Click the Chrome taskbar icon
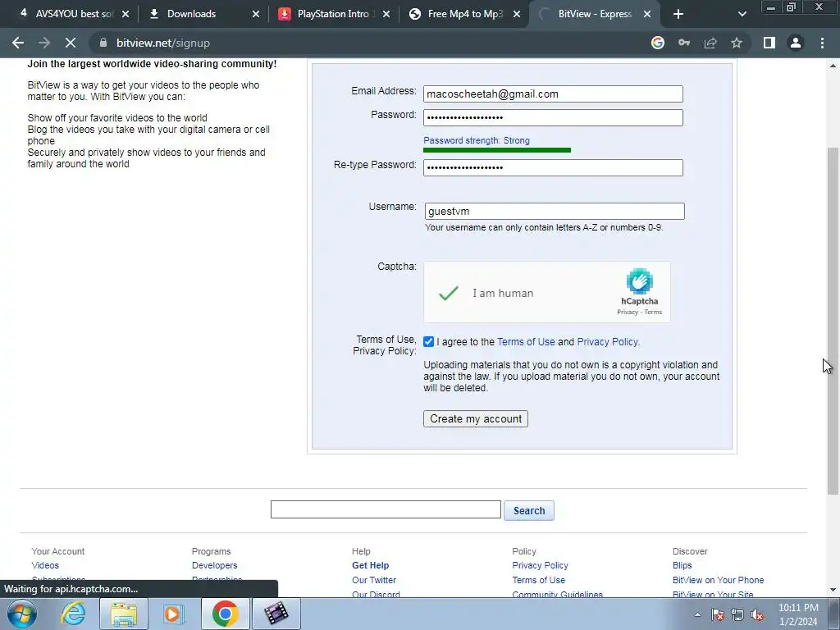The image size is (840, 630). [x=225, y=614]
